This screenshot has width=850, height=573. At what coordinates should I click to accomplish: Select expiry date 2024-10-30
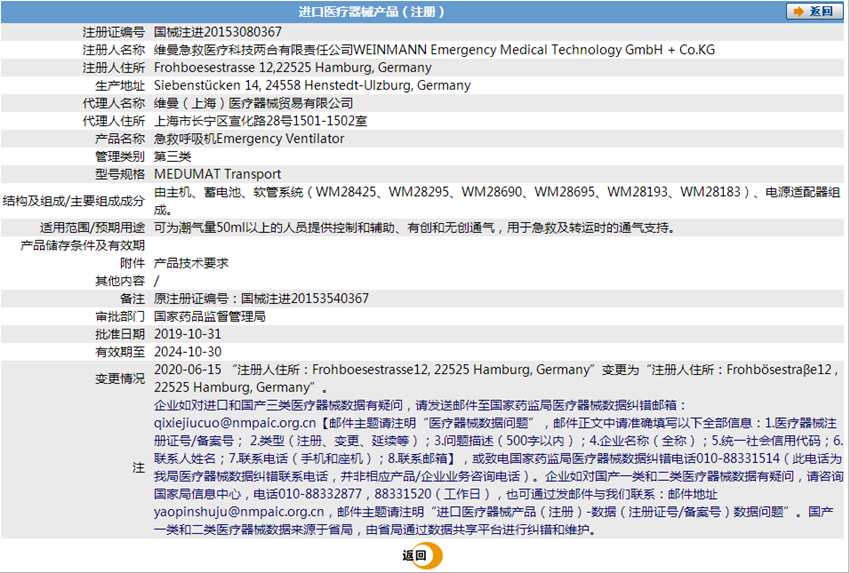(188, 352)
